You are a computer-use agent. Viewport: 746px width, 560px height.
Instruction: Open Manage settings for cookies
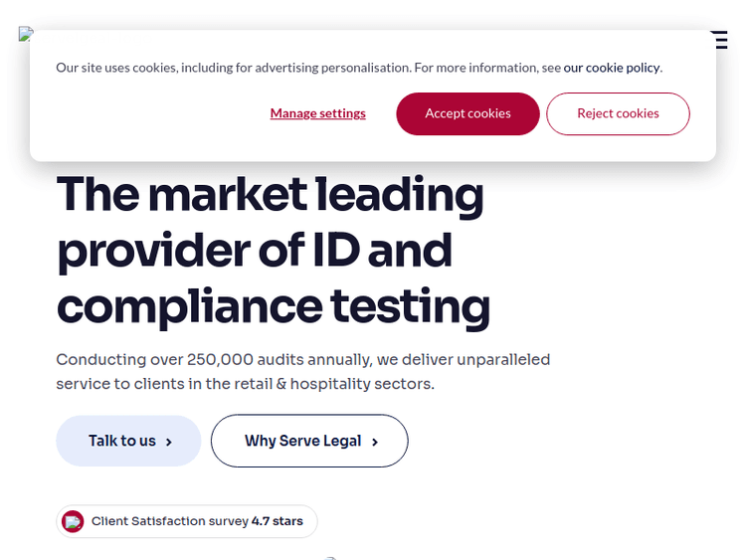(x=317, y=113)
